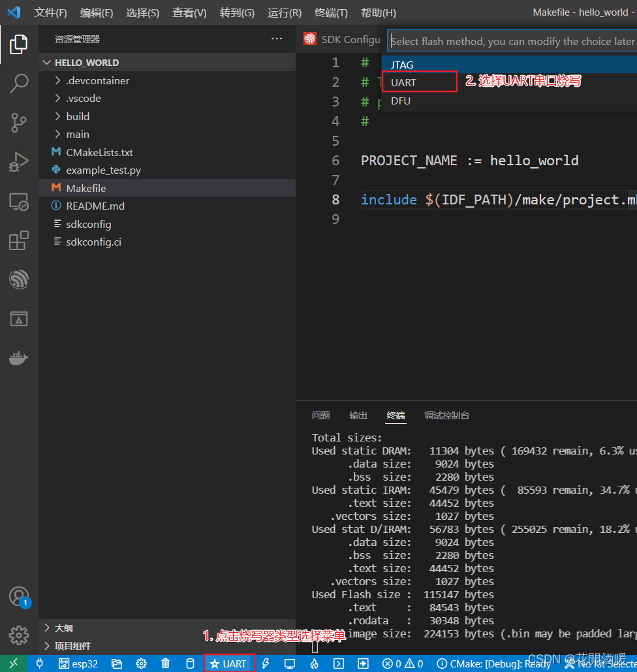The image size is (637, 672).
Task: Build project using the cylinder icon
Action: 190,664
